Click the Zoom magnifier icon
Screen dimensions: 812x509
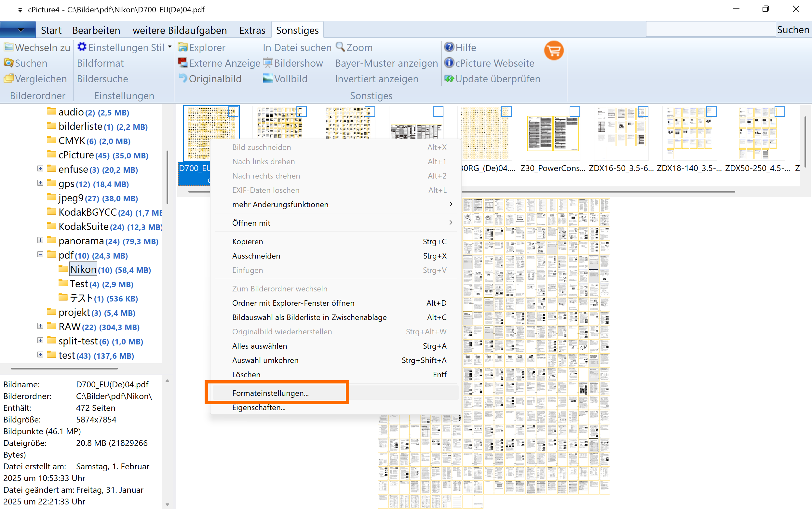[340, 47]
